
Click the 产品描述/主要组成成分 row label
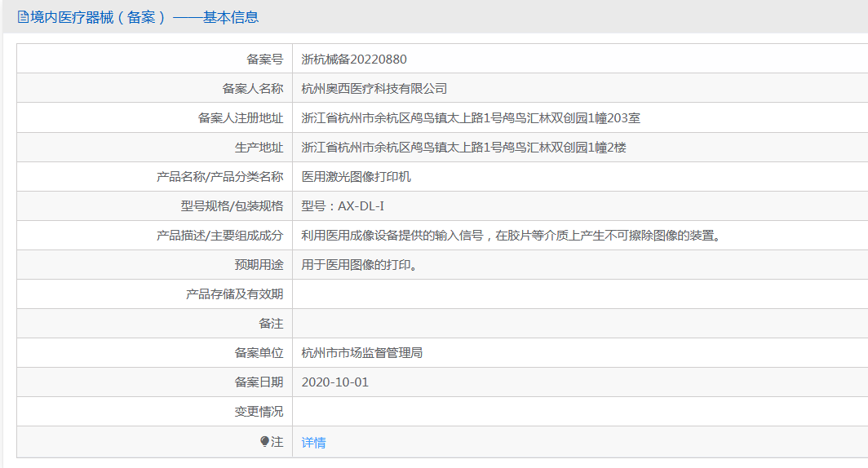click(219, 235)
